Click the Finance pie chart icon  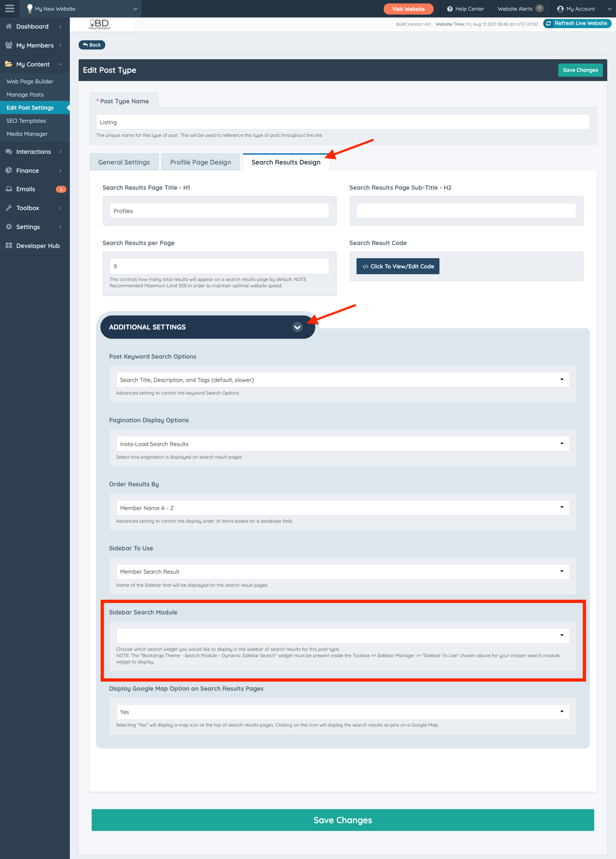coord(9,170)
